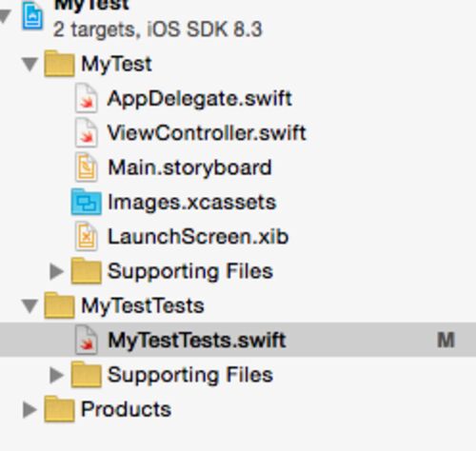Select AppDelegate.swift in the navigator
Screen dimensions: 476x451
(x=199, y=99)
